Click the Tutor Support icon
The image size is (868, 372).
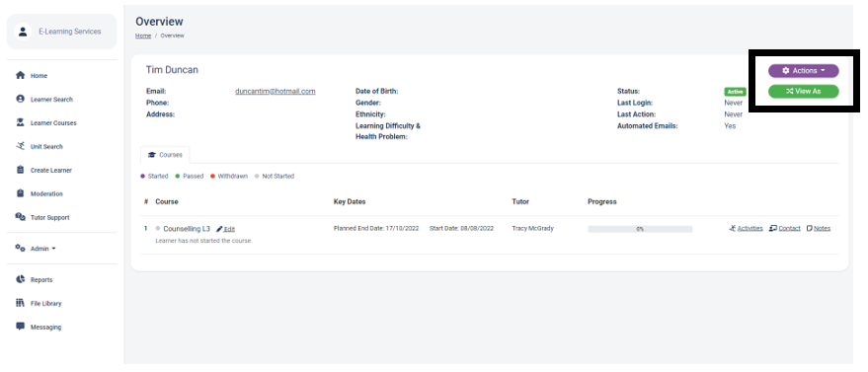pos(21,217)
